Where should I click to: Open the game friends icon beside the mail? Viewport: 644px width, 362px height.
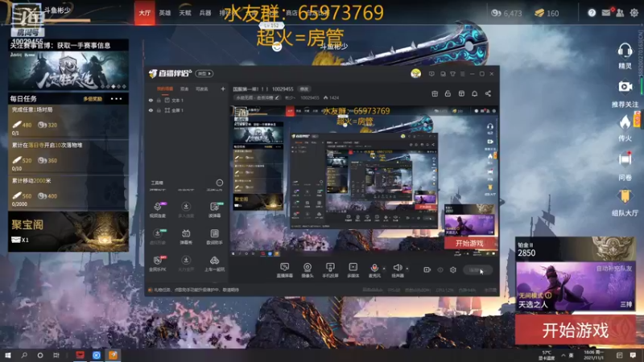pos(620,13)
